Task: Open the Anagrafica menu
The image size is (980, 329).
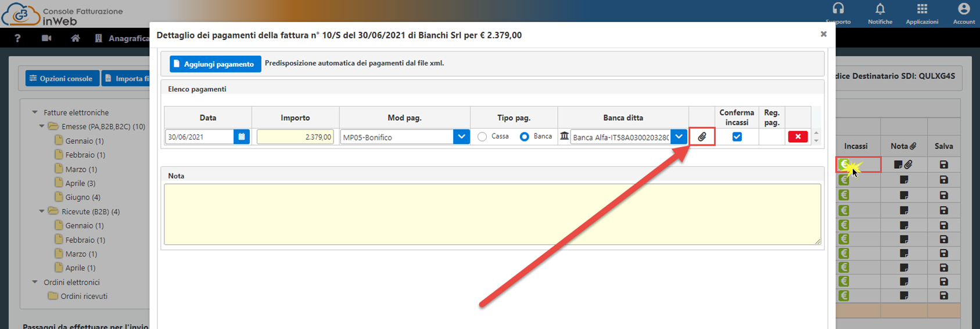Action: coord(122,38)
